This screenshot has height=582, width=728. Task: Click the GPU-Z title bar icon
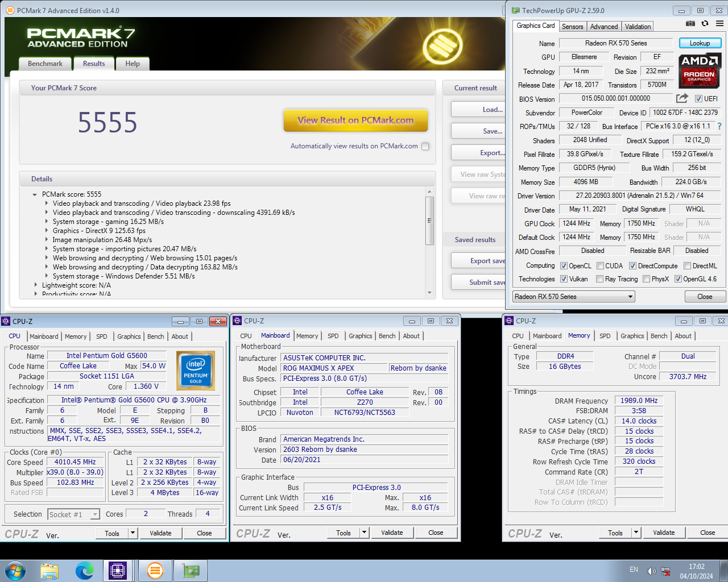point(515,10)
